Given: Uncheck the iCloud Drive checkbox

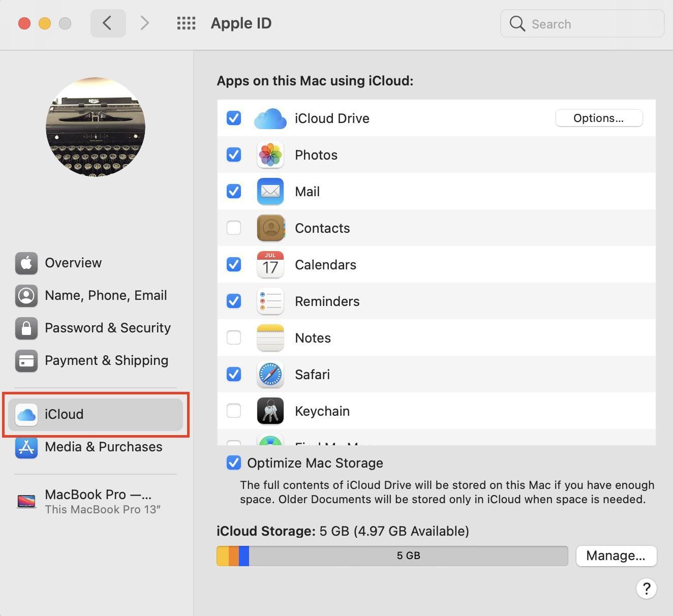Looking at the screenshot, I should click(234, 118).
